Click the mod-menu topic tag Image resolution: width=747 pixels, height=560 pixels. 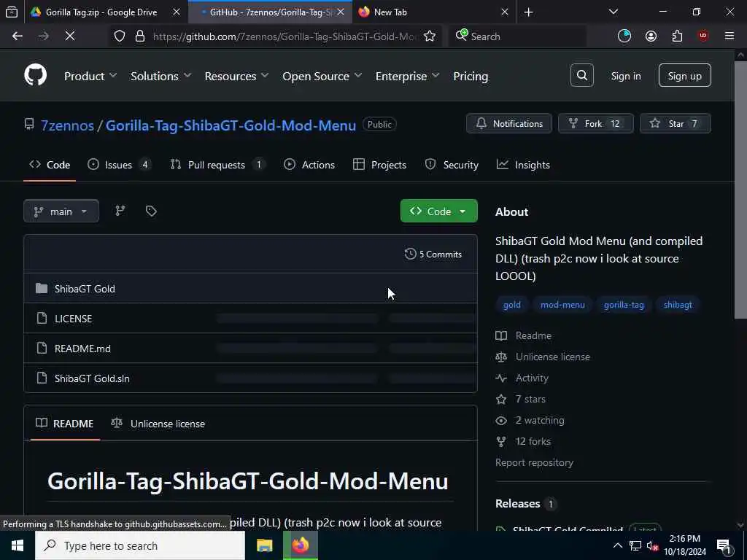[x=562, y=305]
